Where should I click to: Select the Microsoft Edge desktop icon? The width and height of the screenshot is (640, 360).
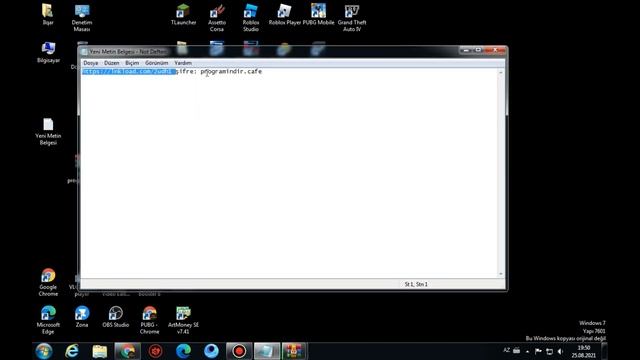(x=48, y=320)
